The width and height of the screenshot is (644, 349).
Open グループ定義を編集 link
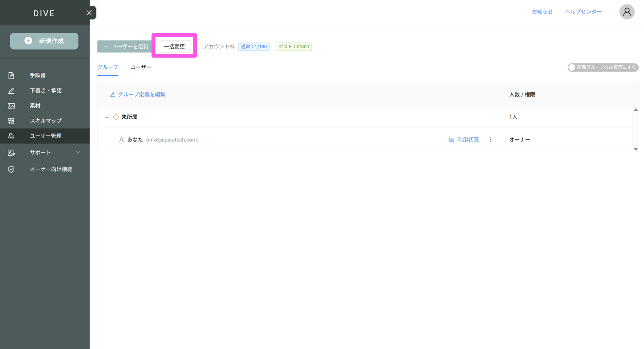coord(138,95)
